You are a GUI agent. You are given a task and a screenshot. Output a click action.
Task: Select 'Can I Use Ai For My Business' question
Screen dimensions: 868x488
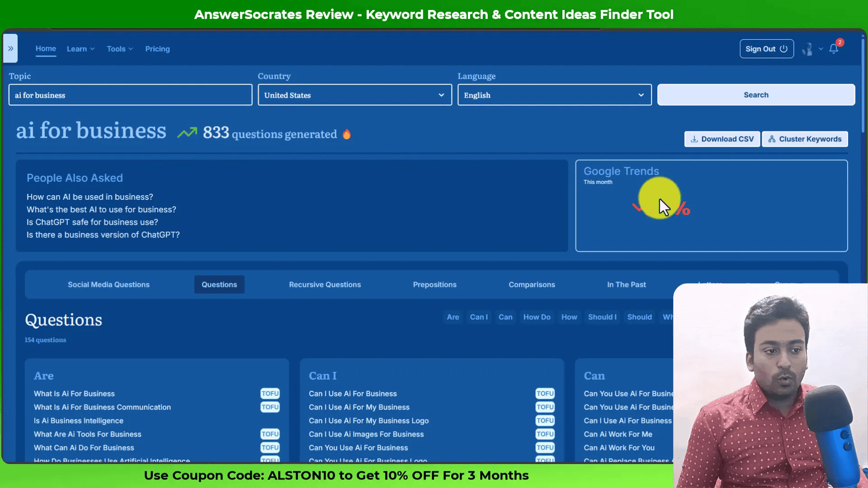359,407
